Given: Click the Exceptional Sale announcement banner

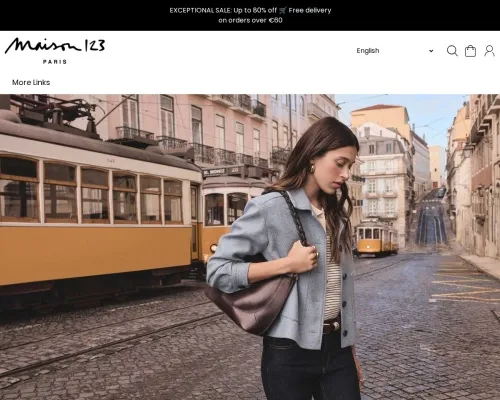Looking at the screenshot, I should click(250, 15).
